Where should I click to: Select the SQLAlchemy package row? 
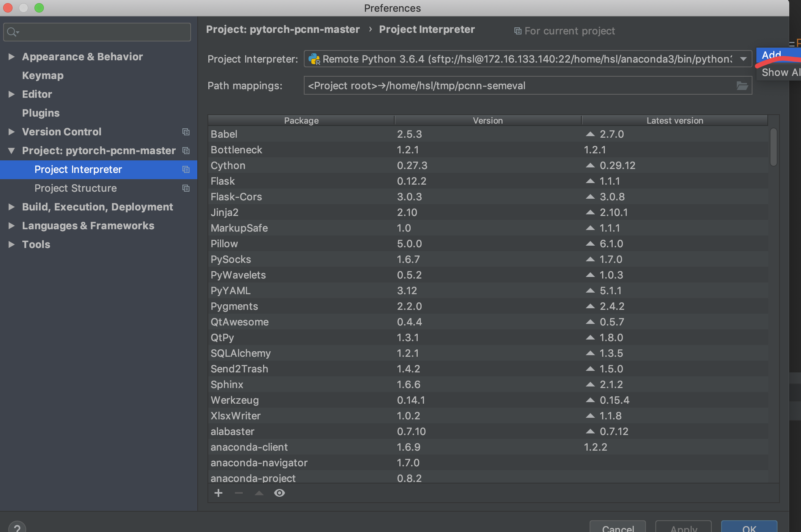pos(488,353)
